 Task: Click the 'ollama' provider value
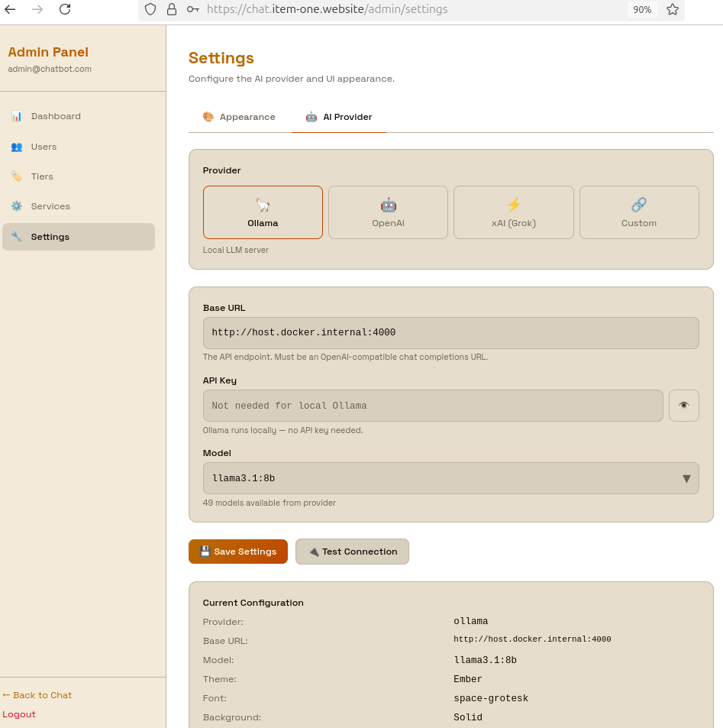470,621
